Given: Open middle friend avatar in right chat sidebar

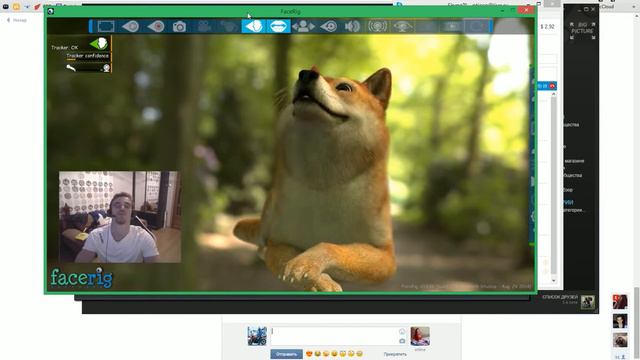Looking at the screenshot, I should (x=620, y=321).
